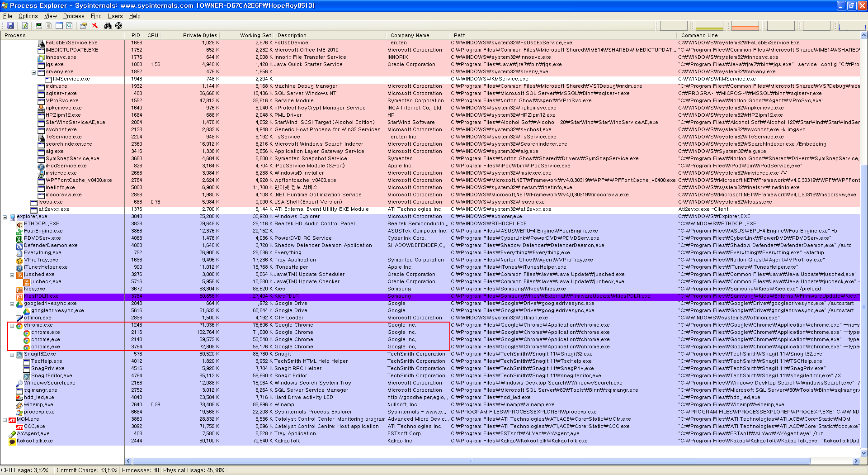The height and width of the screenshot is (475, 868).
Task: Click the iPodService.exe process icon
Action: (41, 166)
